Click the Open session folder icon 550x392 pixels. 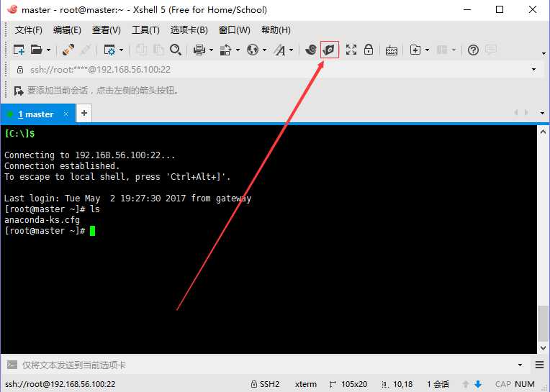37,50
